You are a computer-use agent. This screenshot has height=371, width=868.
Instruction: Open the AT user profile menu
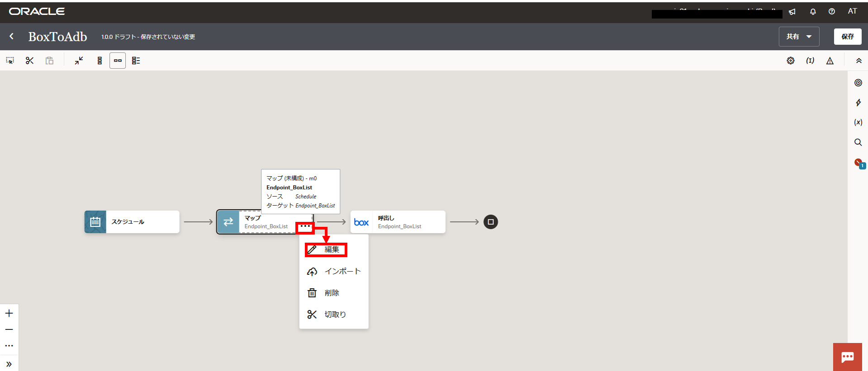coord(853,11)
